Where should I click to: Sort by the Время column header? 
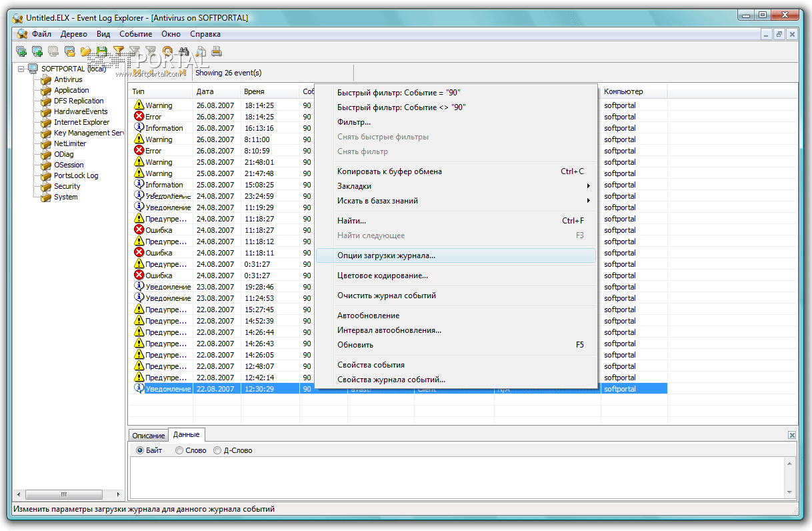pos(270,91)
